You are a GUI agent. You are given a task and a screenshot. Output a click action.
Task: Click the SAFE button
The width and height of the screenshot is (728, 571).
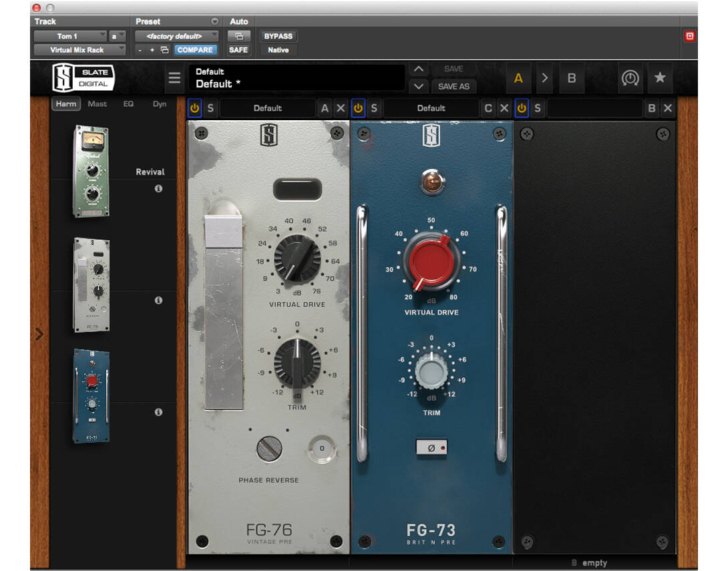[238, 49]
